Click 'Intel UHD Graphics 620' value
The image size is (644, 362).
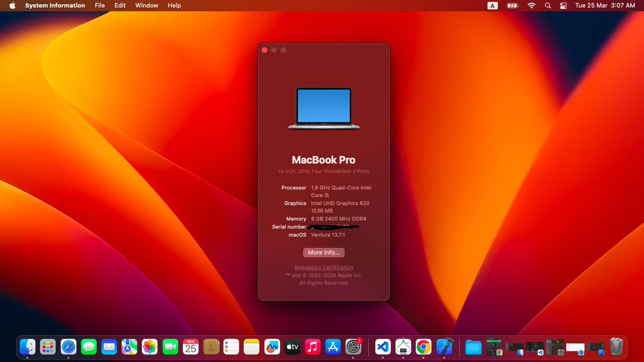340,203
